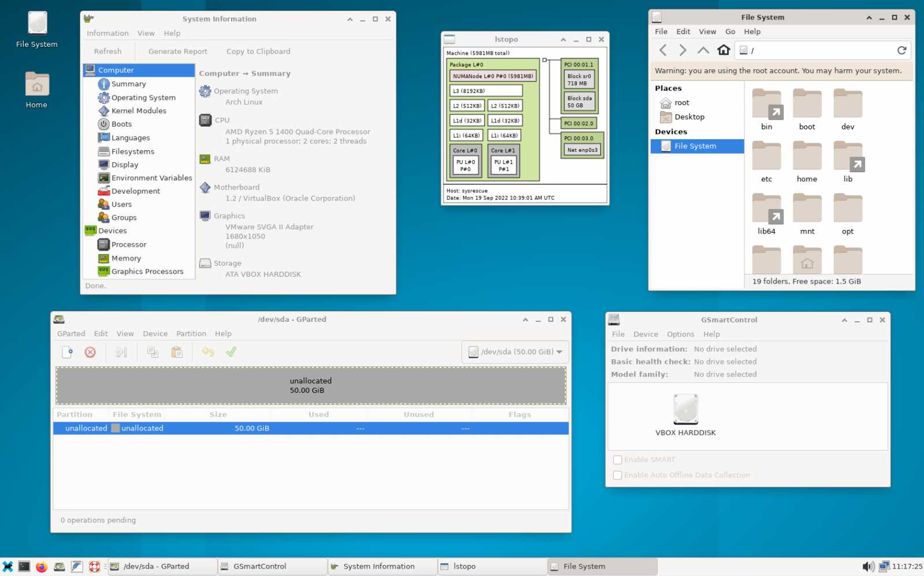Click the unallocated 50.00 GiB disk bar
924x576 pixels.
(x=311, y=385)
